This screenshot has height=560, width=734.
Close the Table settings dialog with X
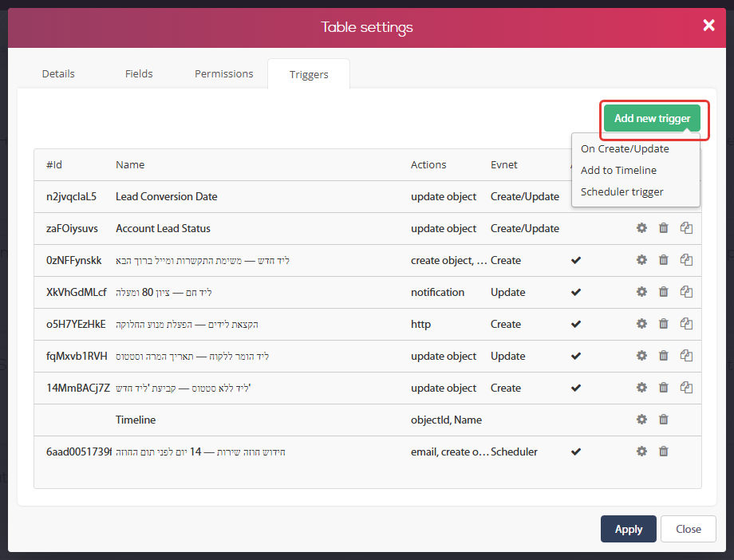coord(708,26)
